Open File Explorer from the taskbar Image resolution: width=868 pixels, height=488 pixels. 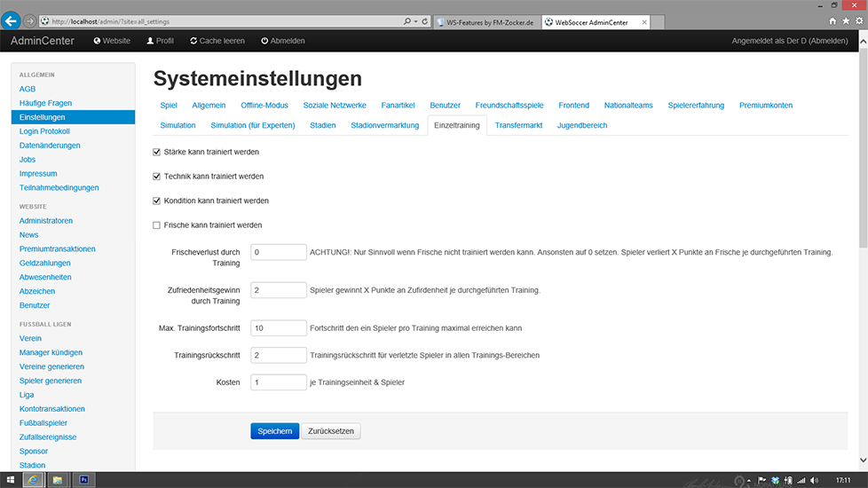(x=58, y=480)
